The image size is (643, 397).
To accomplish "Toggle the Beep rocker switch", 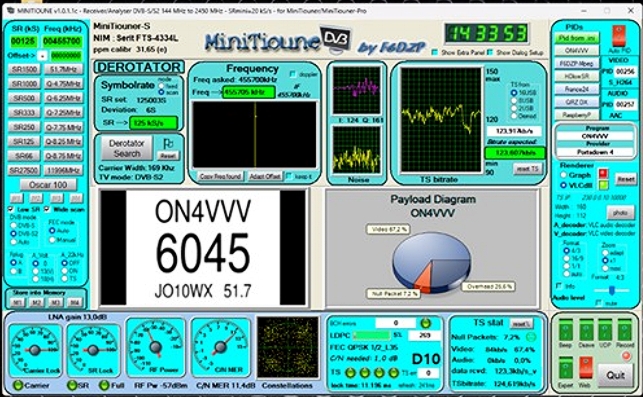I will [x=565, y=329].
